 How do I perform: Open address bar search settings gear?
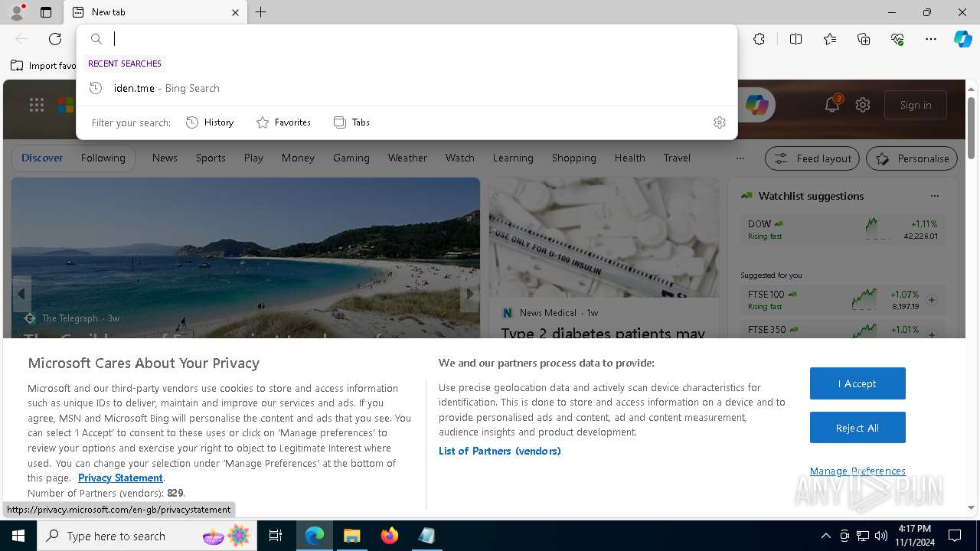720,122
